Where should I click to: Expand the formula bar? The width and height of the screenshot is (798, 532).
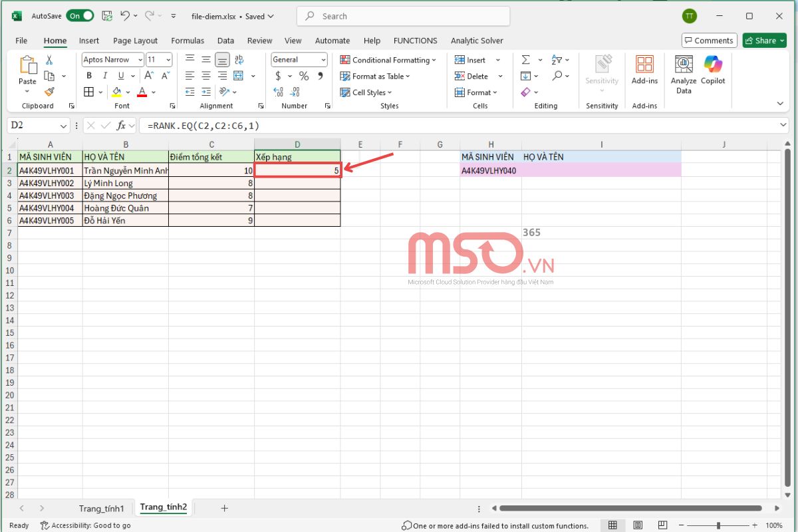783,125
